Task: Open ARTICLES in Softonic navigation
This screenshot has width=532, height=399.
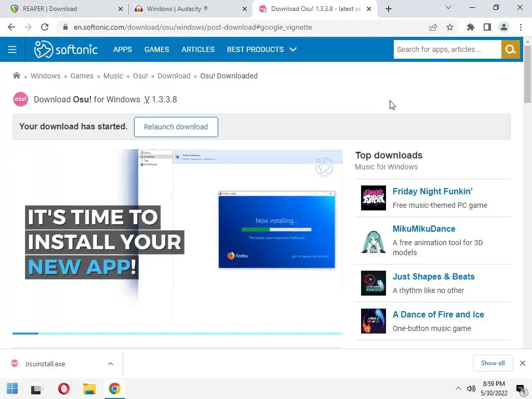Action: click(198, 49)
